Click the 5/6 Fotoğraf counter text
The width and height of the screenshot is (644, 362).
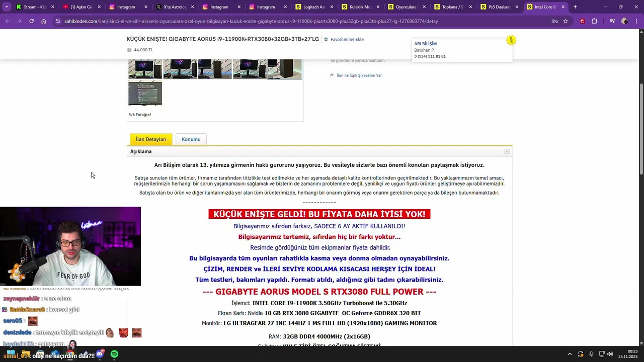click(x=140, y=115)
